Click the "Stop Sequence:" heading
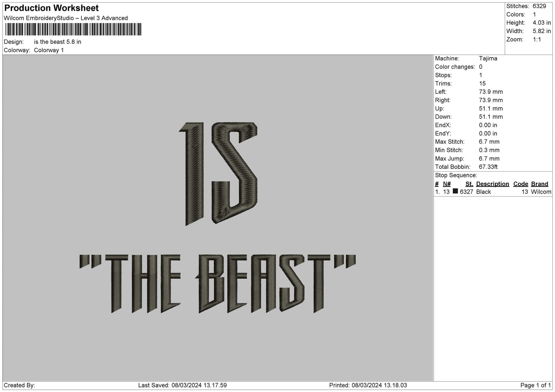The height and width of the screenshot is (392, 555). pyautogui.click(x=456, y=175)
